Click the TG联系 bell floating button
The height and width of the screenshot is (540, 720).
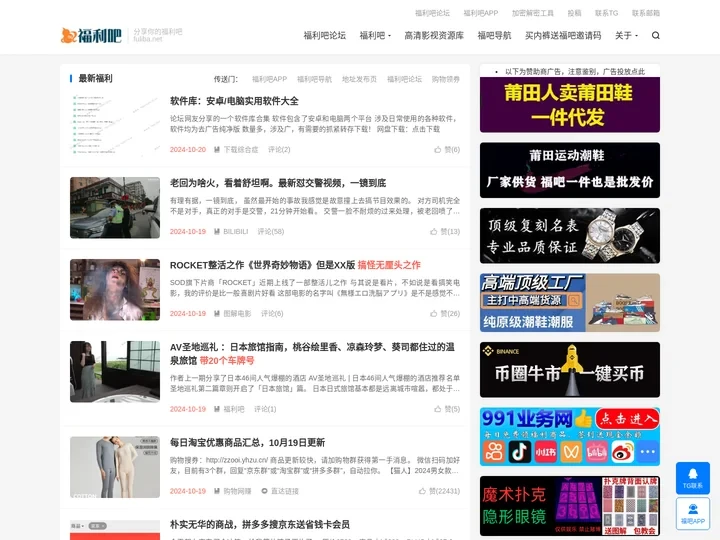tap(692, 478)
